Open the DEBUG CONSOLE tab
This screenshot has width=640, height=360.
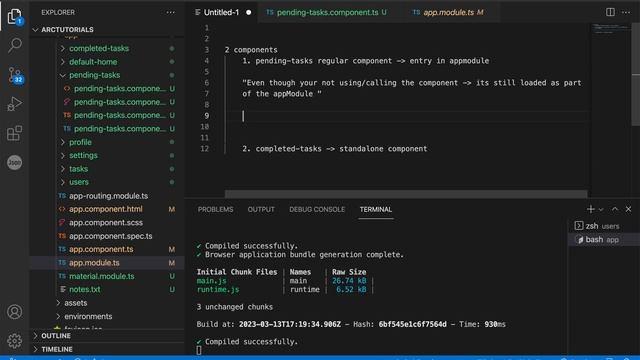click(x=317, y=209)
